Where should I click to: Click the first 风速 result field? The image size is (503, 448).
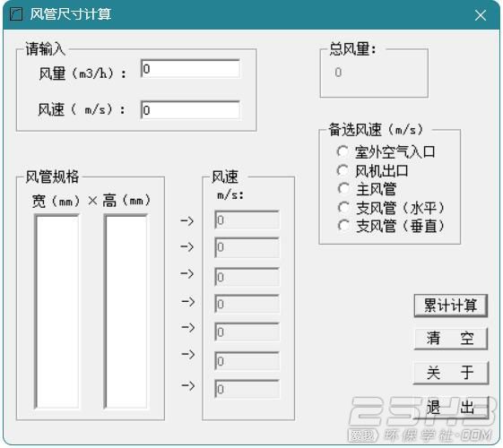[247, 220]
